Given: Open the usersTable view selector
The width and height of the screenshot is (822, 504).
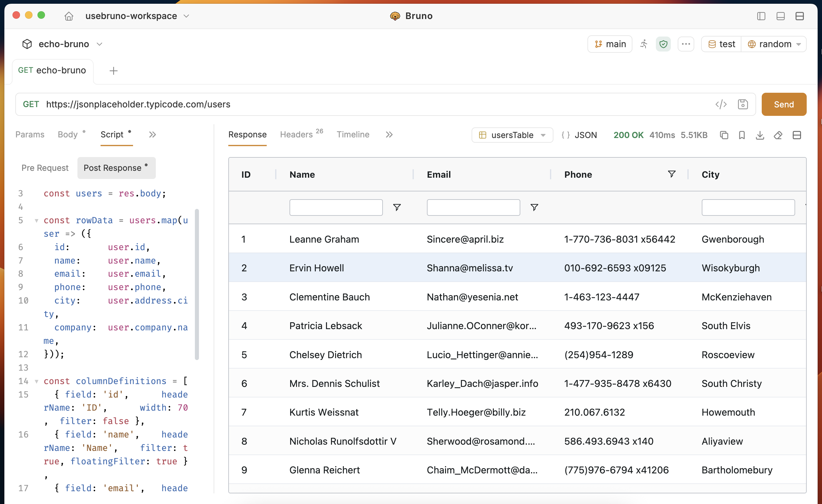Looking at the screenshot, I should (512, 135).
